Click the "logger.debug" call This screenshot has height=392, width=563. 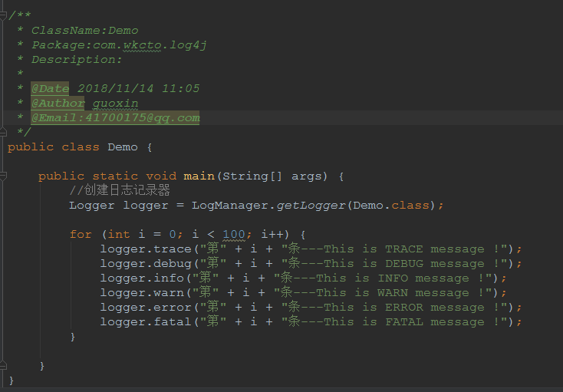tap(146, 264)
